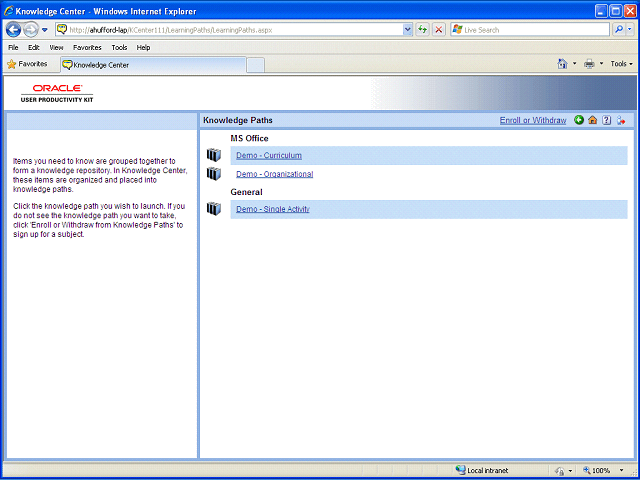640x480 pixels.
Task: Maximize the Internet Explorer window
Action: [x=616, y=11]
